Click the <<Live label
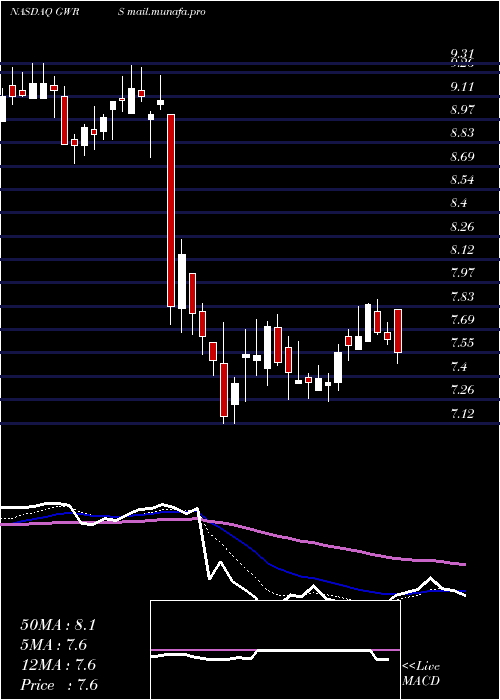500x700 pixels. [421, 667]
